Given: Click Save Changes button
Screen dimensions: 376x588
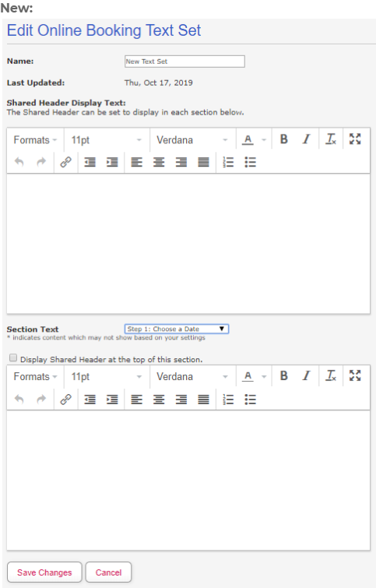Looking at the screenshot, I should (x=44, y=572).
